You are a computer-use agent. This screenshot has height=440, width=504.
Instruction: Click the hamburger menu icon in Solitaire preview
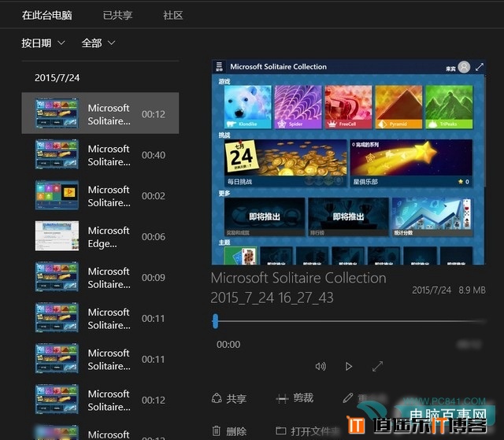point(219,66)
